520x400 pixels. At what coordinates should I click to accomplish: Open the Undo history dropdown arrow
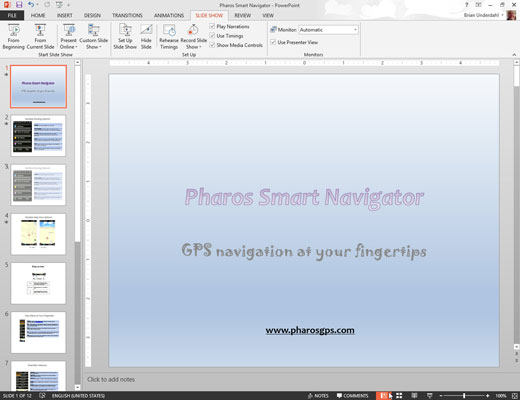(37, 5)
